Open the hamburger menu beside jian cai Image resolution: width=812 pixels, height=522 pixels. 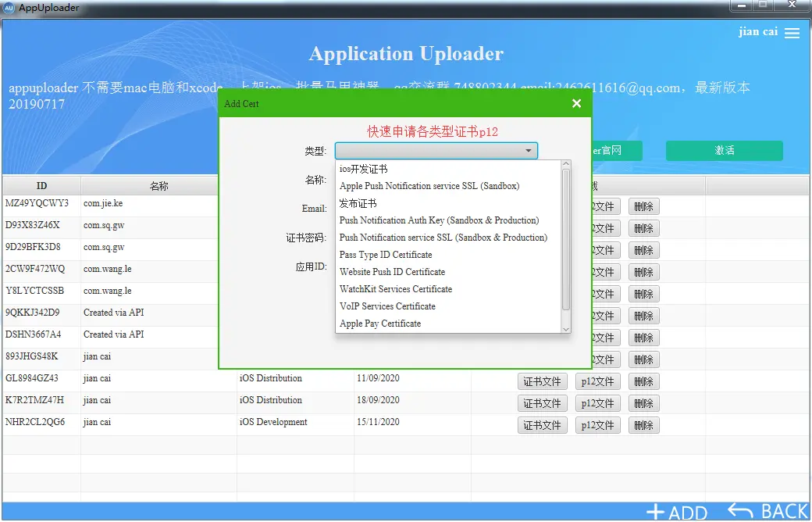(x=792, y=33)
